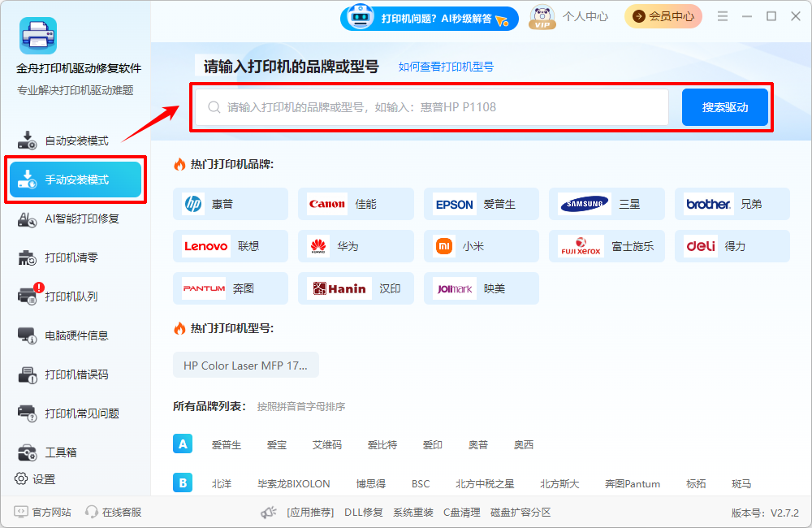Click the letter B index badge
812x528 pixels.
click(x=183, y=483)
